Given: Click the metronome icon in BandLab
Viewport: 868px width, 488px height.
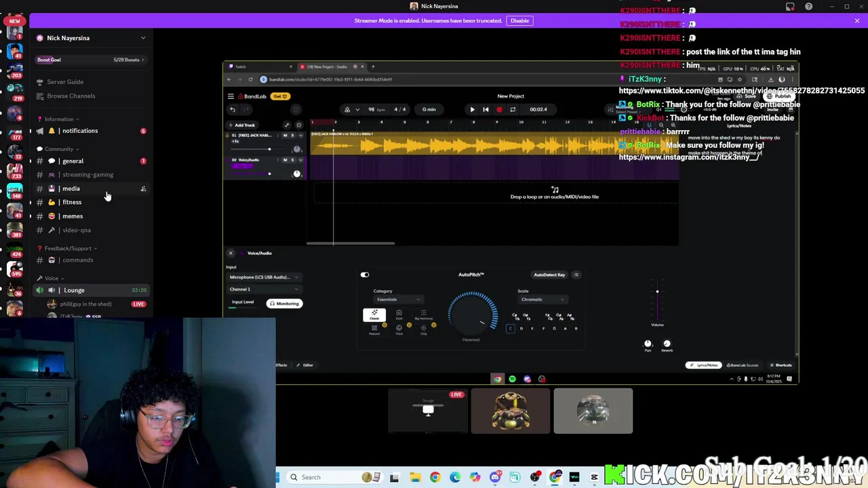Looking at the screenshot, I should [347, 109].
